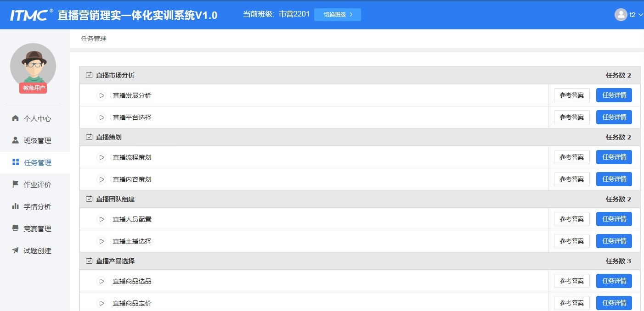Click the play icon next to 直播发展分析
644x311 pixels.
tap(101, 95)
